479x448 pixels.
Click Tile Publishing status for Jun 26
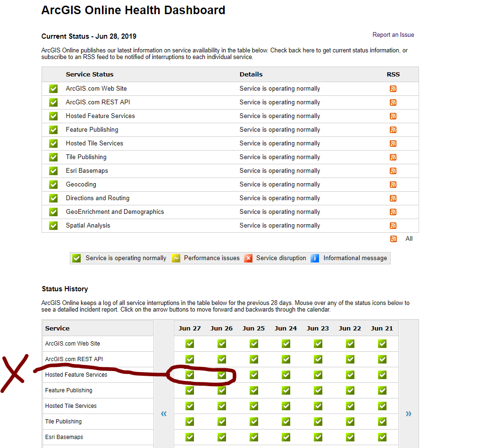222,422
